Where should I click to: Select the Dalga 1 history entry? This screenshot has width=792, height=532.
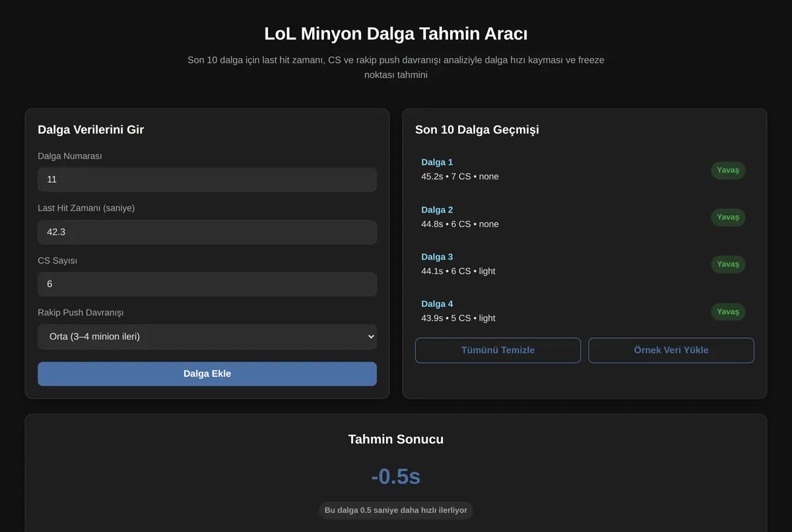(584, 170)
